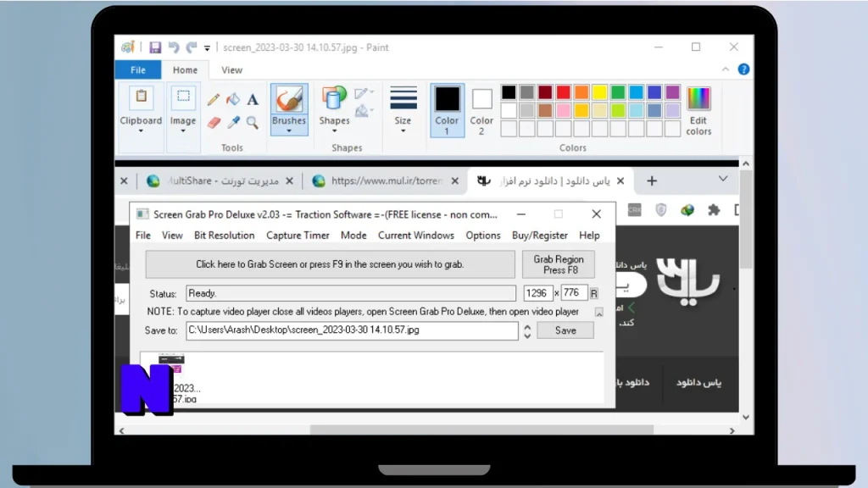Click Paint vertical scrollbar down arrow

click(x=746, y=418)
